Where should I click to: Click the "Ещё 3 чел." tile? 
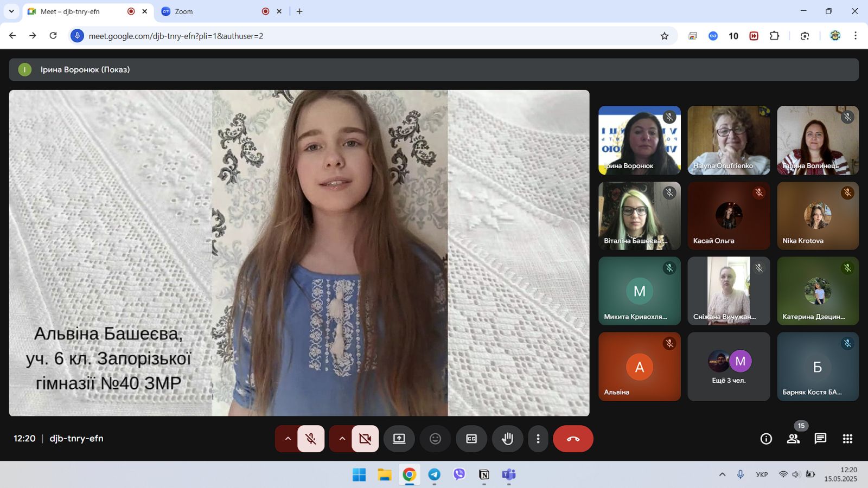coord(729,367)
